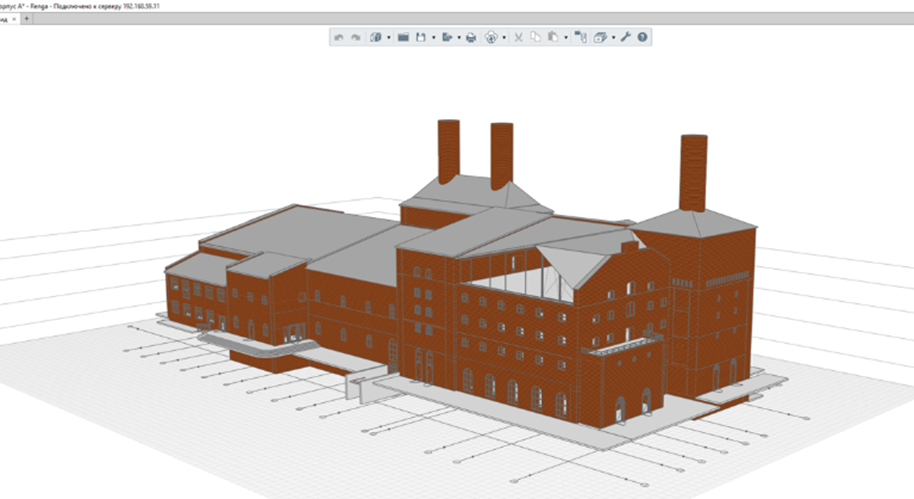Save the project with the floppy icon
The image size is (914, 499).
coord(420,37)
